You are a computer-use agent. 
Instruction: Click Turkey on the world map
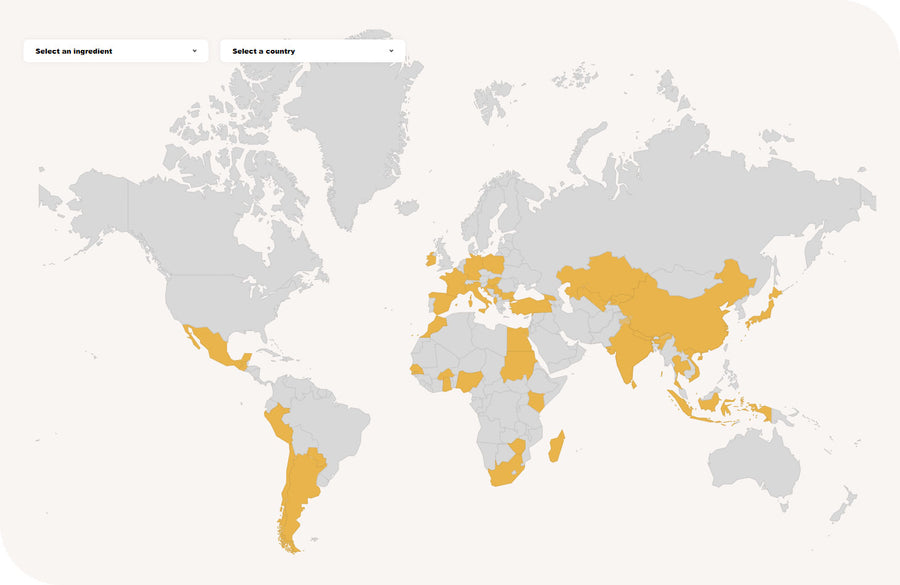coord(531,304)
